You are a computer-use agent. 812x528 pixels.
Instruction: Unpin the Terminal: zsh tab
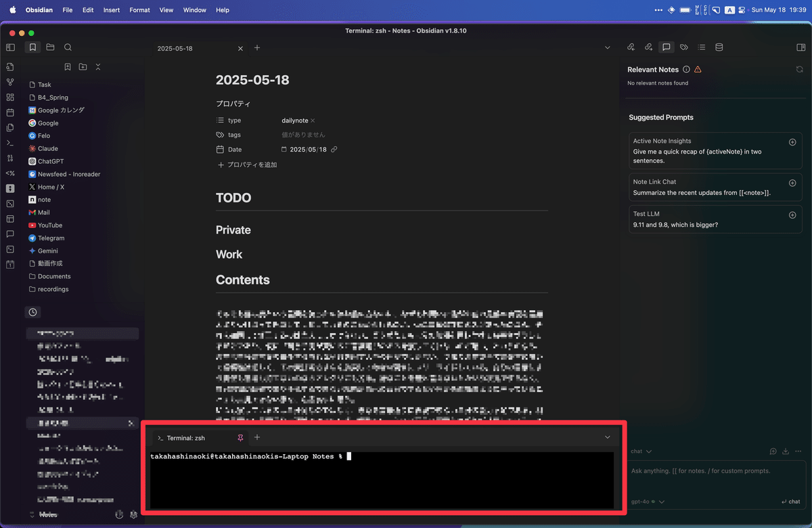[240, 437]
